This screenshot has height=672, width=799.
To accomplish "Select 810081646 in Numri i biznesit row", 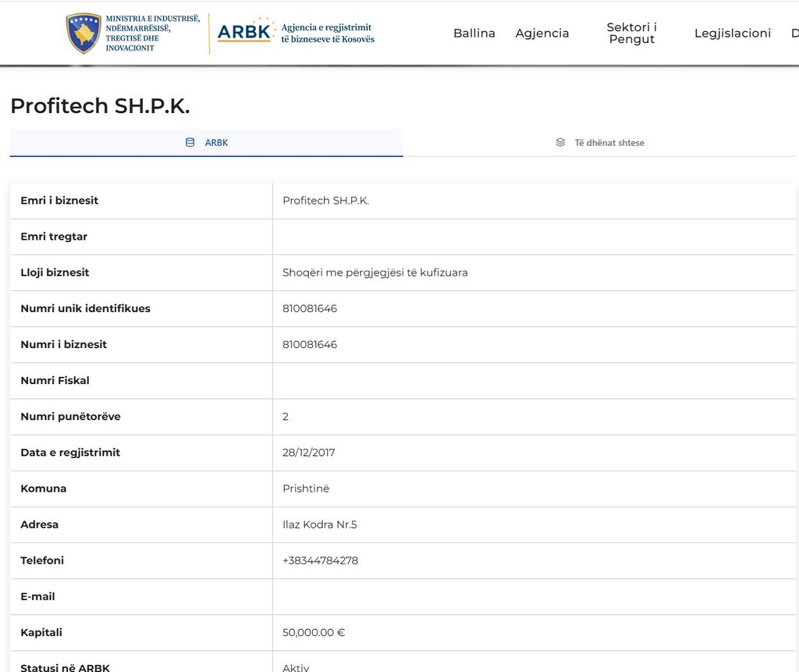I will tap(310, 344).
